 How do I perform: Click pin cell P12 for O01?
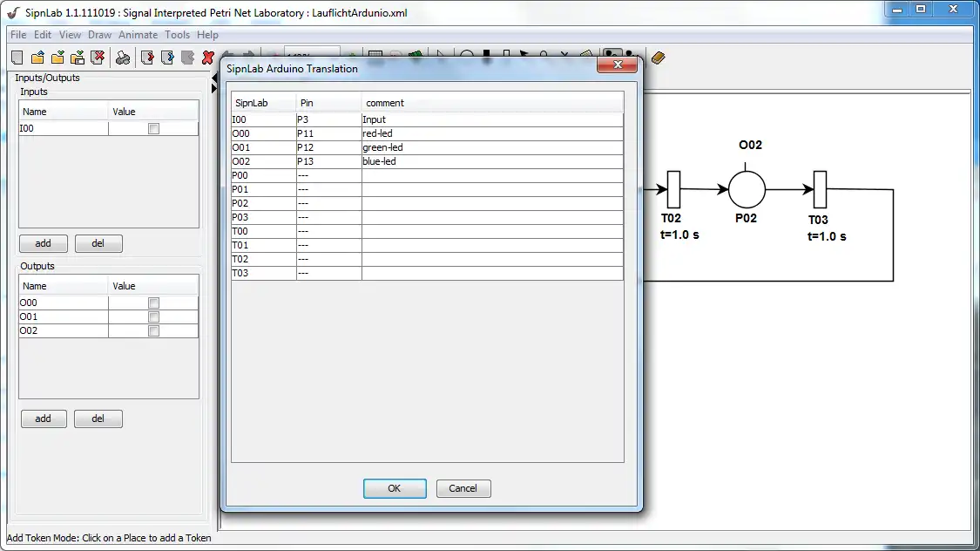[x=328, y=147]
